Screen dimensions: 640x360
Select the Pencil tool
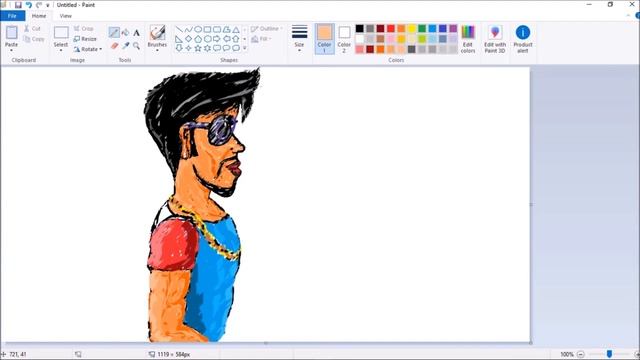pyautogui.click(x=114, y=33)
